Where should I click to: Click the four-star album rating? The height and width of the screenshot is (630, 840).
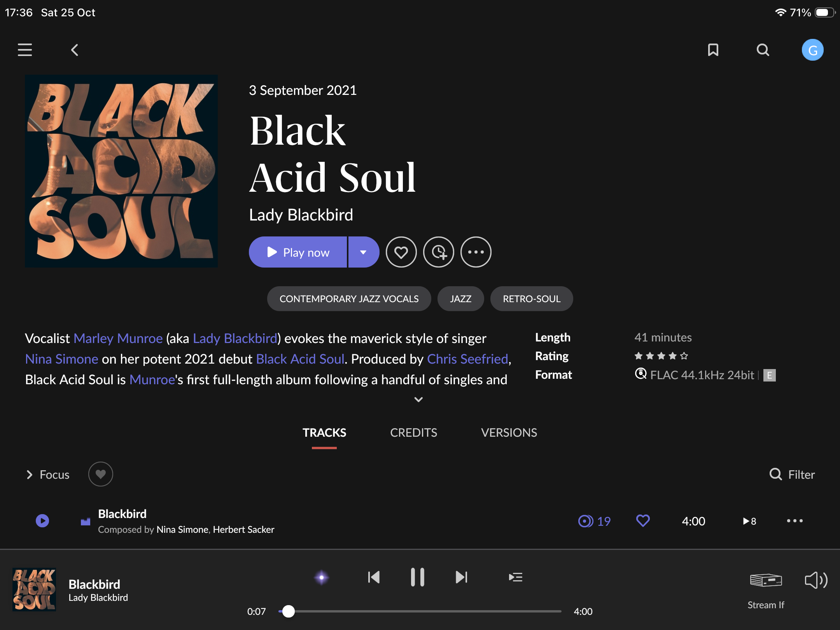pyautogui.click(x=661, y=356)
